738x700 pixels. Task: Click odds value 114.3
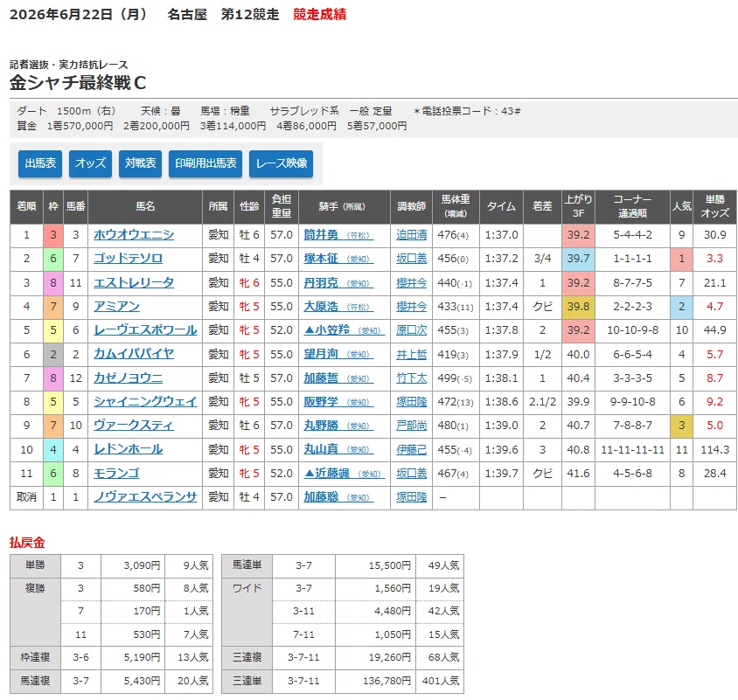714,449
